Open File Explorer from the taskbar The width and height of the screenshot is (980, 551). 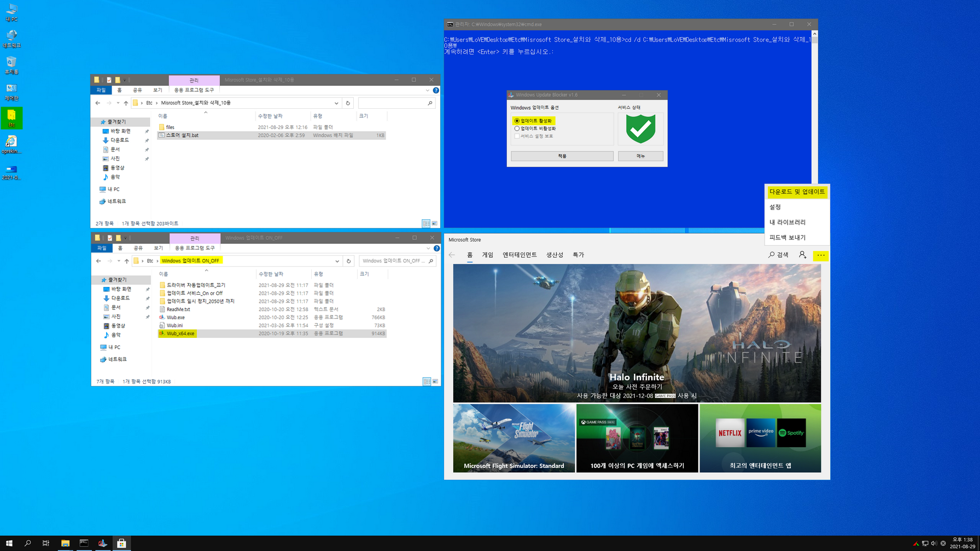[x=65, y=543]
